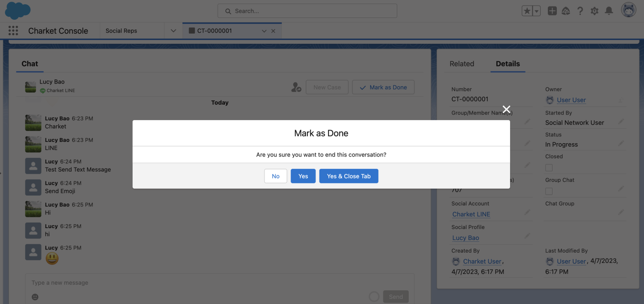Select the Details tab
644x304 pixels.
(507, 64)
